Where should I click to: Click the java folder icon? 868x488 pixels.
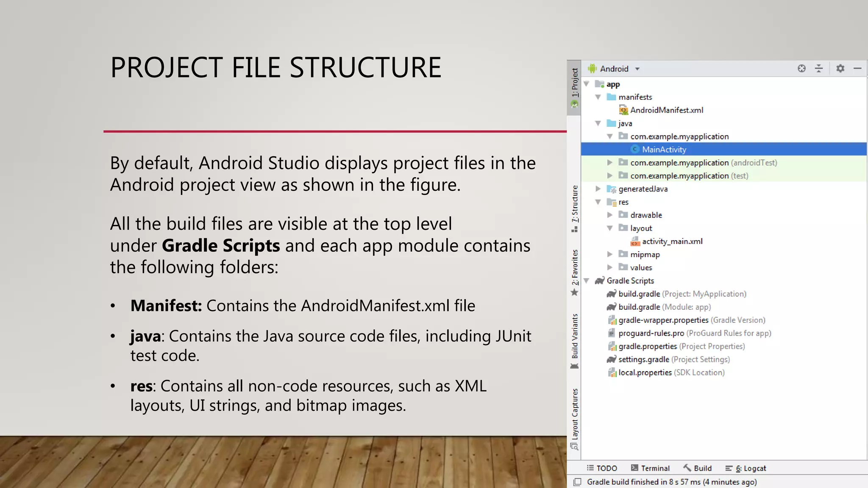[611, 123]
